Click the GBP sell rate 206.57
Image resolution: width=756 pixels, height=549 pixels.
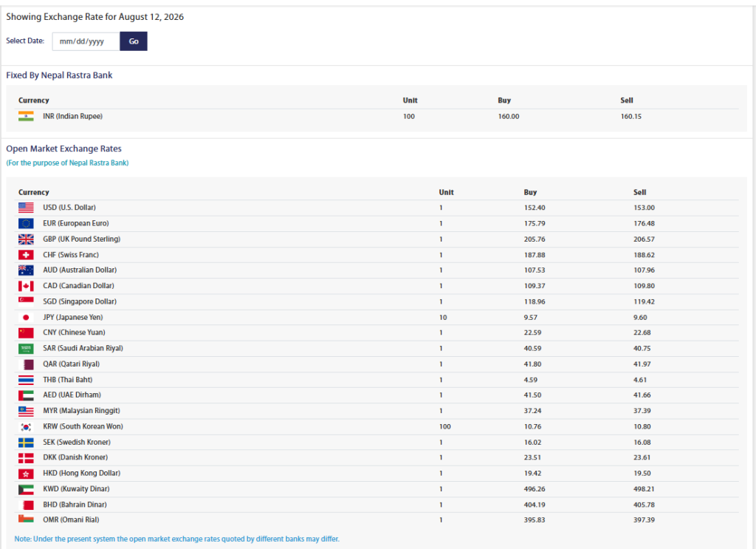pos(644,239)
